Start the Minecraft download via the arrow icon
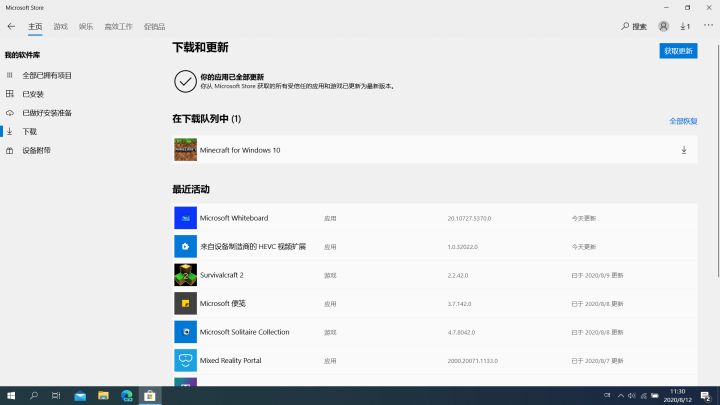 click(x=684, y=150)
